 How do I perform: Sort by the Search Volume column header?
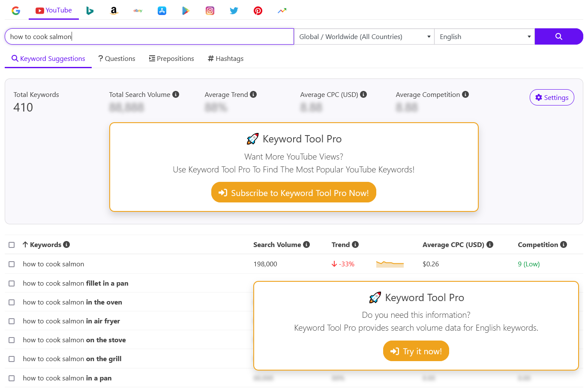[x=277, y=244]
